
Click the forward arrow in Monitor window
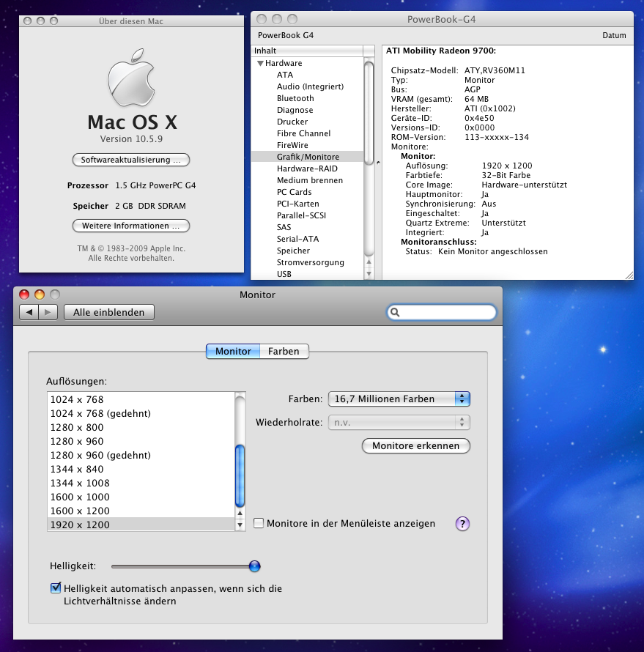48,312
